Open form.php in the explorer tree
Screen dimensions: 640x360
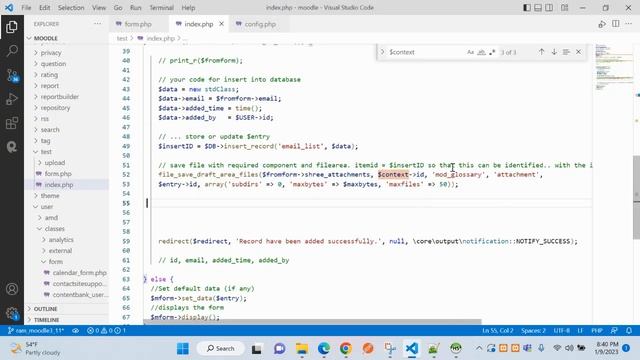(58, 173)
